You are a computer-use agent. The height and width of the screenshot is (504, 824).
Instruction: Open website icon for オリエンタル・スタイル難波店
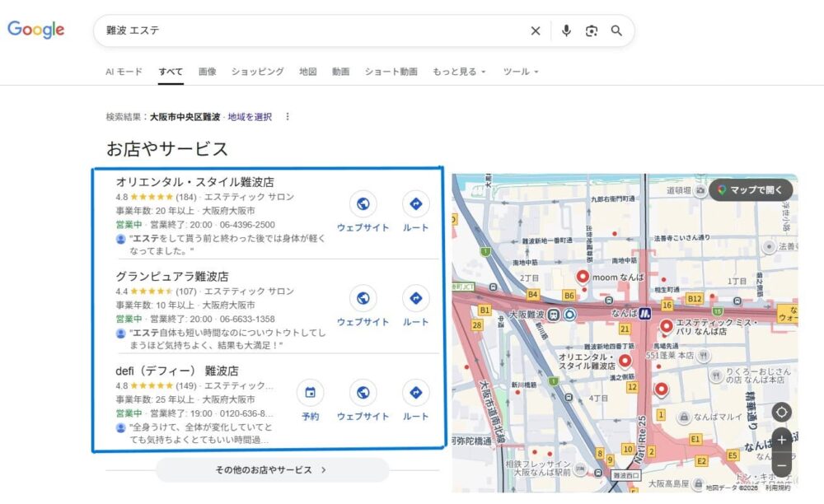[x=363, y=204]
